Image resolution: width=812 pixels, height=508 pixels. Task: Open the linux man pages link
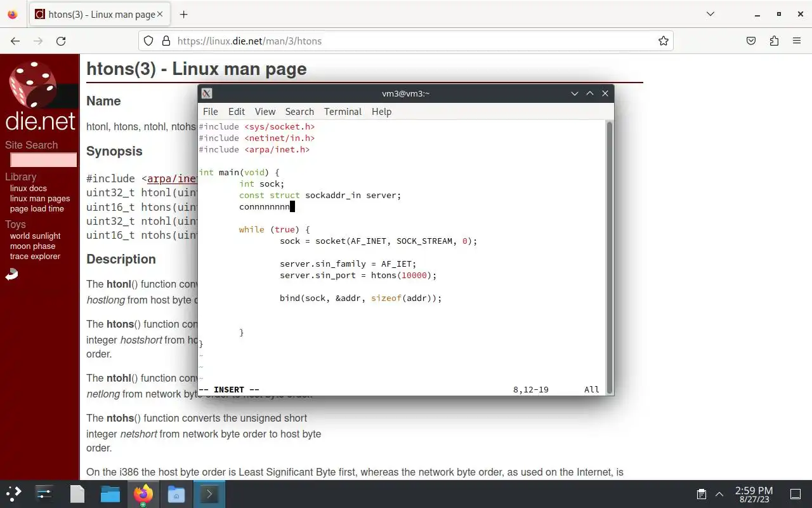pos(40,198)
